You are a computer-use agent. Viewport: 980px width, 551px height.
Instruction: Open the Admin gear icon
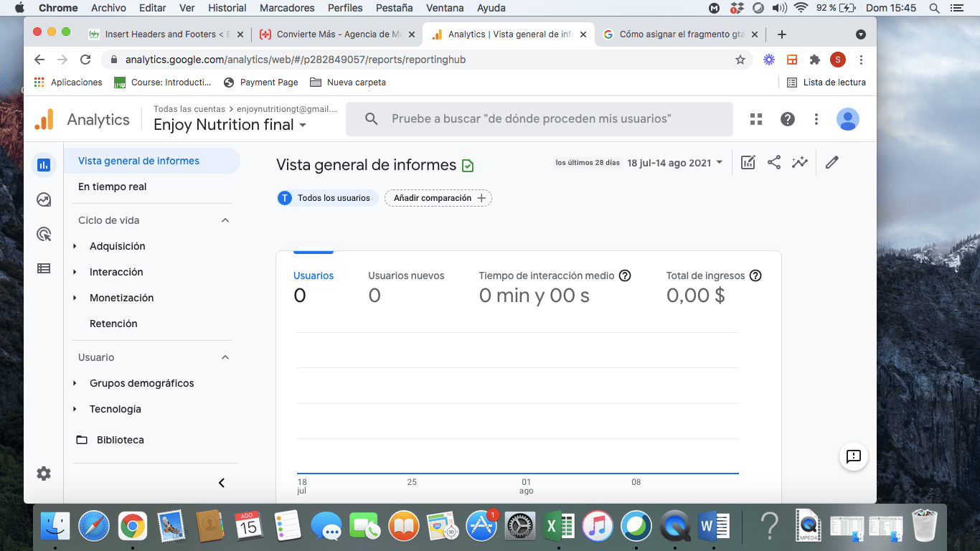click(x=44, y=474)
